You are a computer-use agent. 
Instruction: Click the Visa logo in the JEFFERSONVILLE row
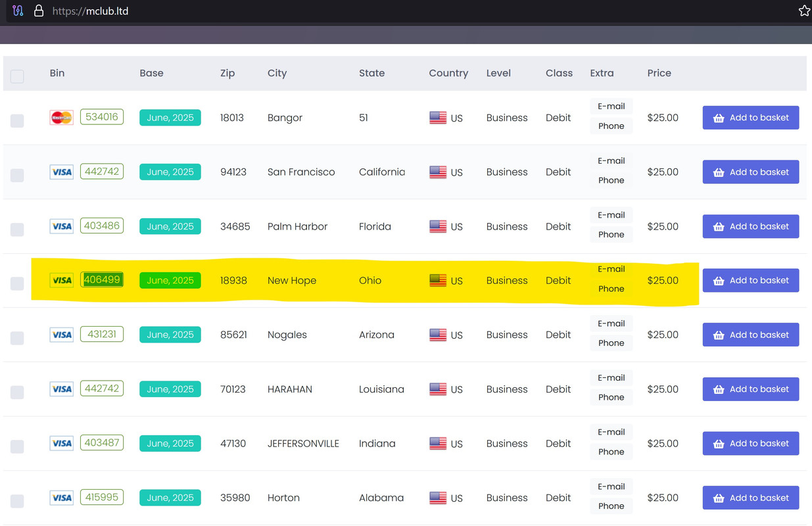coord(62,443)
